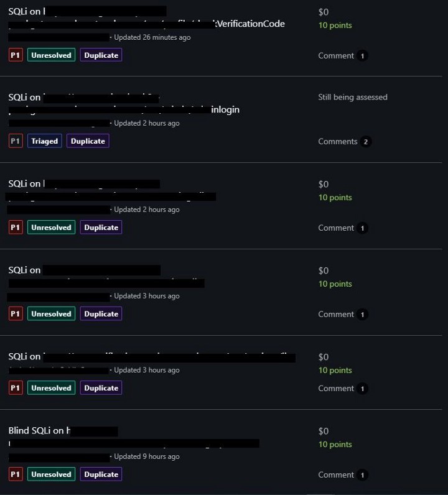Screen dimensions: 448x495
Task: Click P1 priority badge on Blind SQLi submission
Action: [x=16, y=474]
